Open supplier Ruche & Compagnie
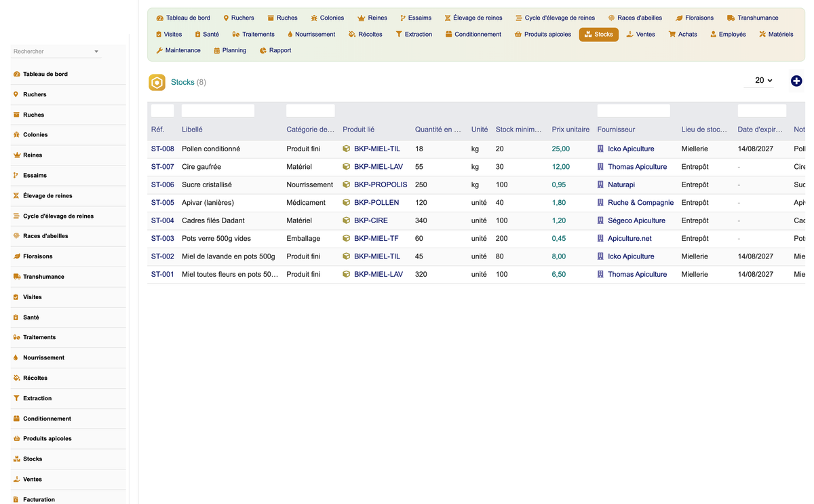Screen dimensions: 814x504 [x=640, y=202]
